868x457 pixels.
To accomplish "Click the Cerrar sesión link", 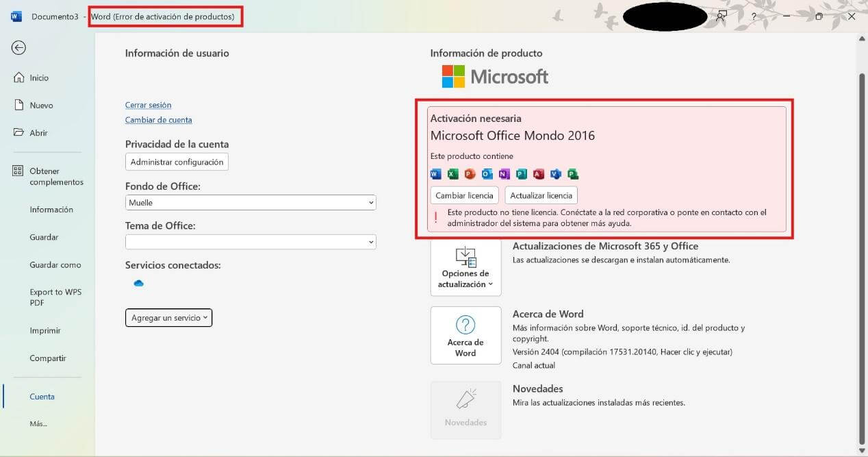I will [x=148, y=105].
